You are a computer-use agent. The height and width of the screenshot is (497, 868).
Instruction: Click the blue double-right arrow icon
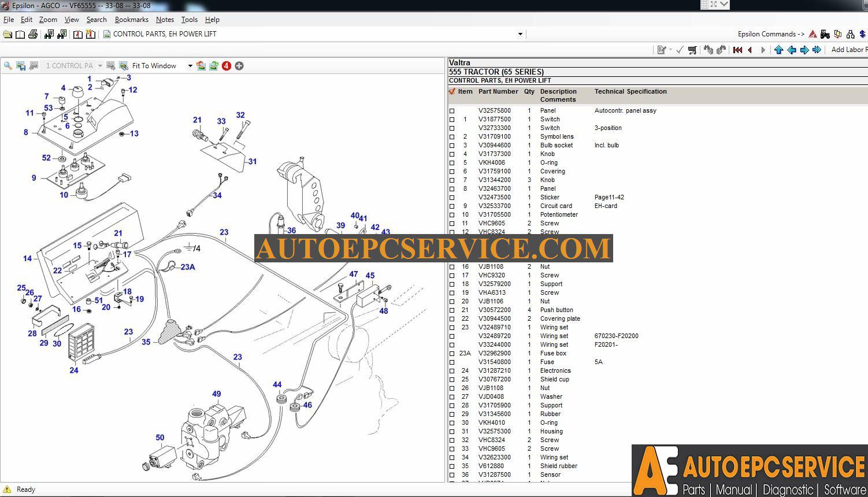(x=817, y=50)
